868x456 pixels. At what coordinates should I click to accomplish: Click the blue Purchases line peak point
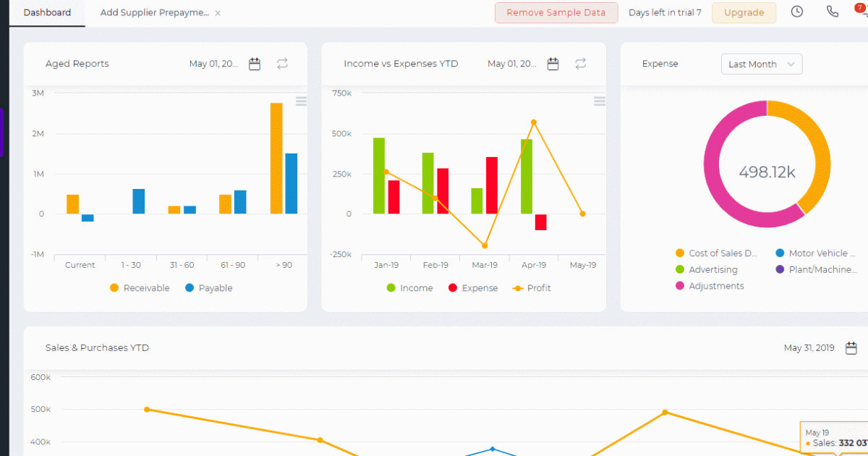point(493,449)
